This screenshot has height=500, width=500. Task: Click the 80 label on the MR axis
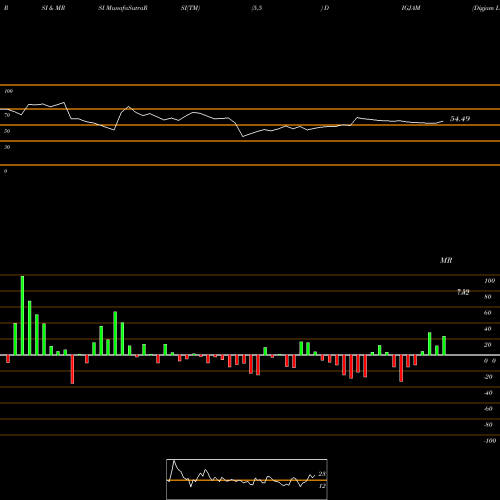[x=488, y=297]
